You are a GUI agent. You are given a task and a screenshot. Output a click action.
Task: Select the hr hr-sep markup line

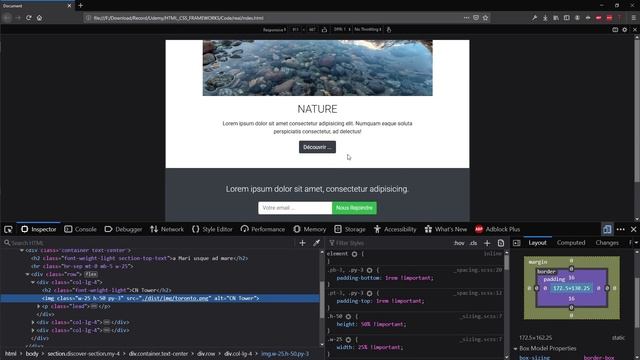82,266
